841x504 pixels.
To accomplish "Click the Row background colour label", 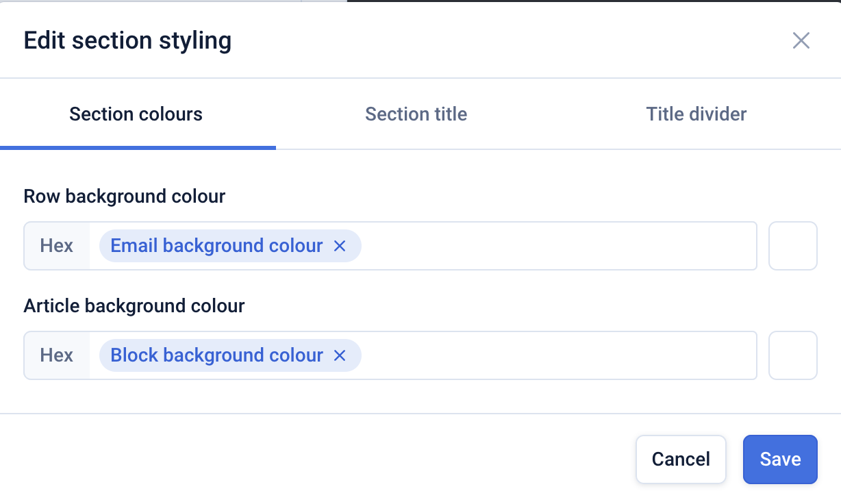I will 125,197.
